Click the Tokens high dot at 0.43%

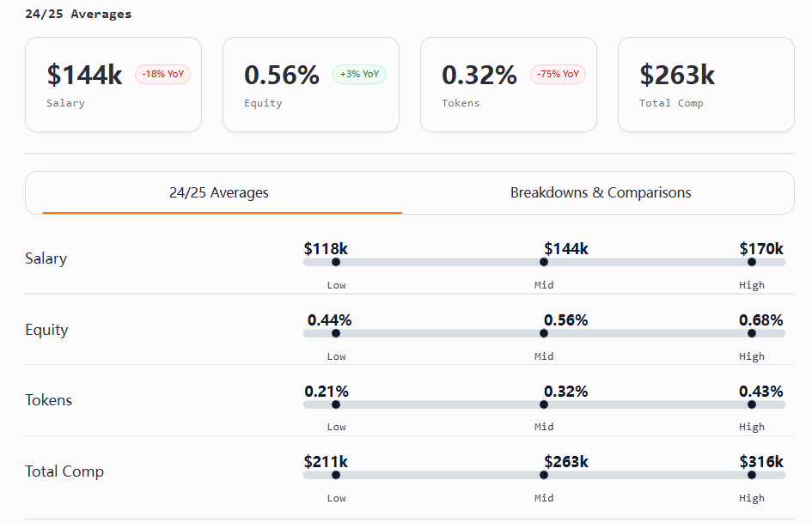pos(752,404)
